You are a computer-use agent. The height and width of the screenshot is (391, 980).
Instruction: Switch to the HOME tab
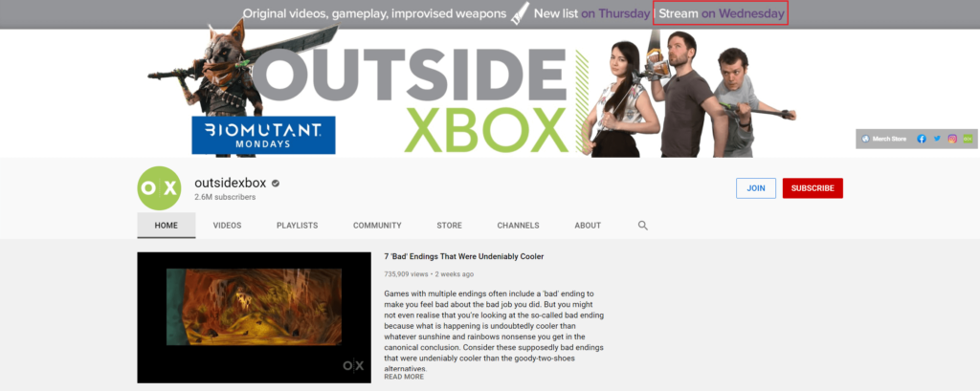(167, 226)
